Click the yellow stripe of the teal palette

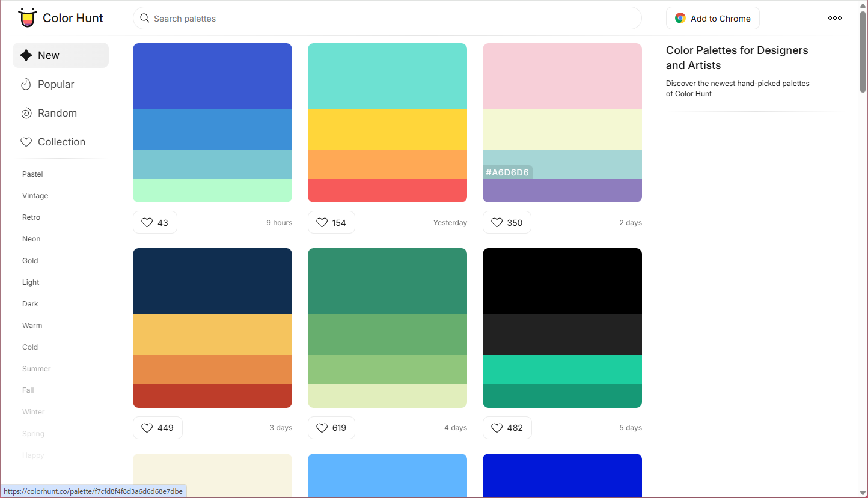coord(387,129)
